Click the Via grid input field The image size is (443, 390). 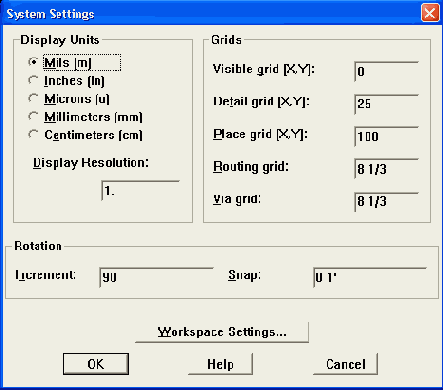pyautogui.click(x=386, y=202)
